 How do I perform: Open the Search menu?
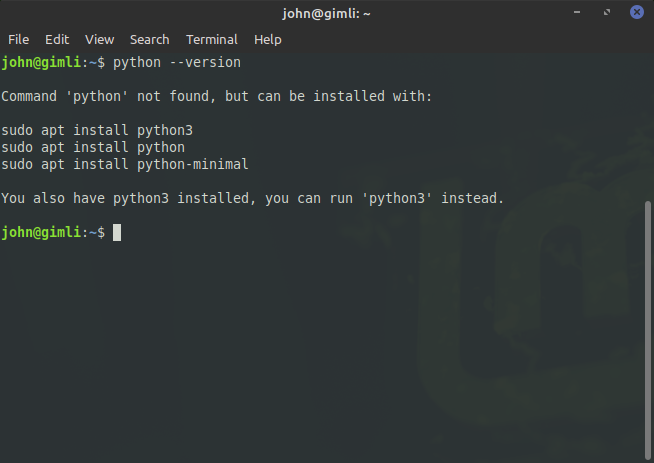click(149, 40)
